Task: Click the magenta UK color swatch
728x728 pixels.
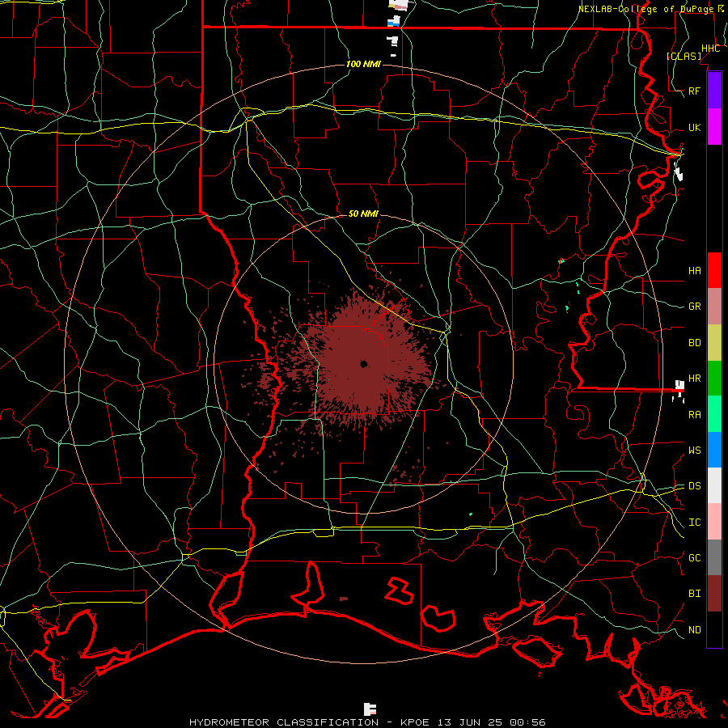Action: pos(714,127)
